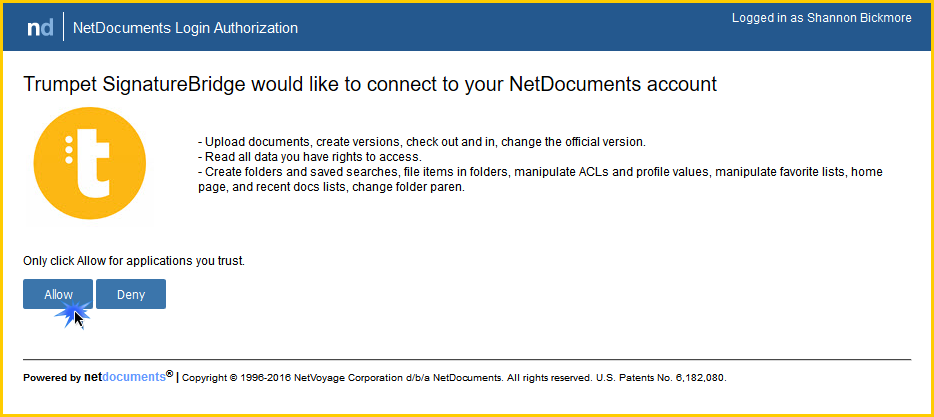Image resolution: width=934 pixels, height=417 pixels.
Task: Click the Trumpet SignatureBridge connection heading
Action: [x=370, y=85]
